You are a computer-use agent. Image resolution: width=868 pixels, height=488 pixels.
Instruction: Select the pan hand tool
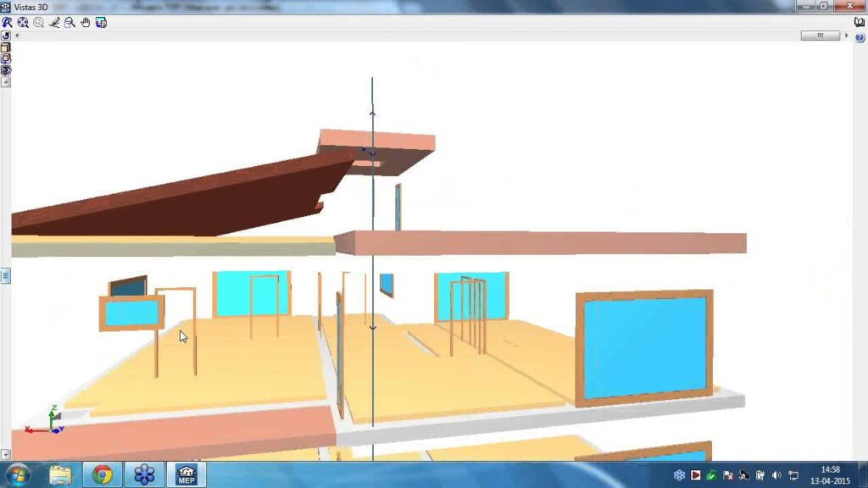coord(85,23)
